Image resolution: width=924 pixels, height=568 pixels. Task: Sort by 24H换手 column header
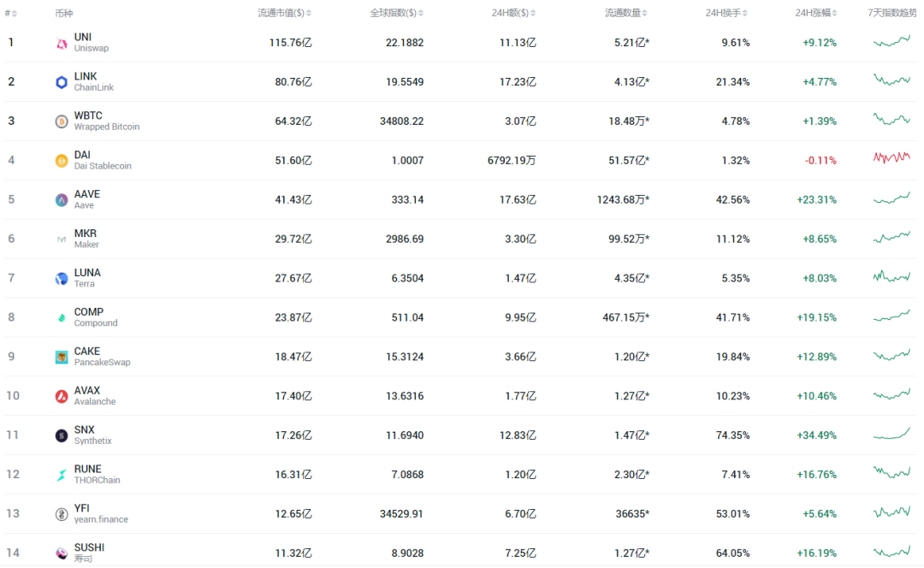[x=726, y=13]
